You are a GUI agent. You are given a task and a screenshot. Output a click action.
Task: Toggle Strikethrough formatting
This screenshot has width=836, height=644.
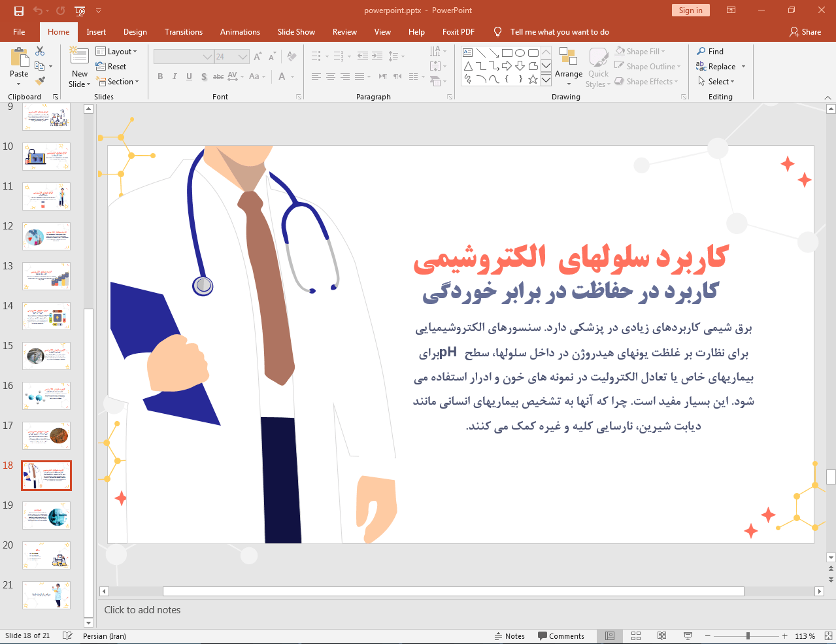218,76
